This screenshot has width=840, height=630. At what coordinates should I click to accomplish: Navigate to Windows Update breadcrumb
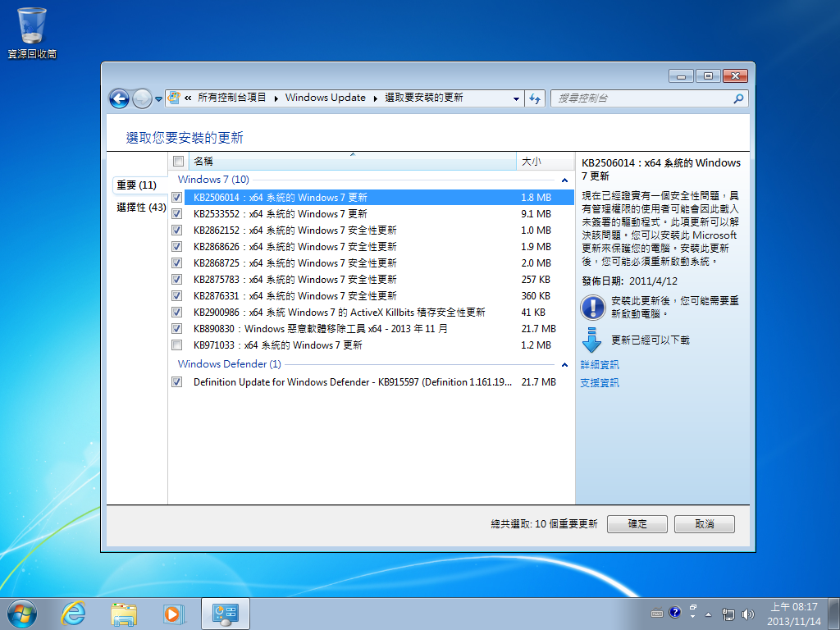tap(325, 98)
